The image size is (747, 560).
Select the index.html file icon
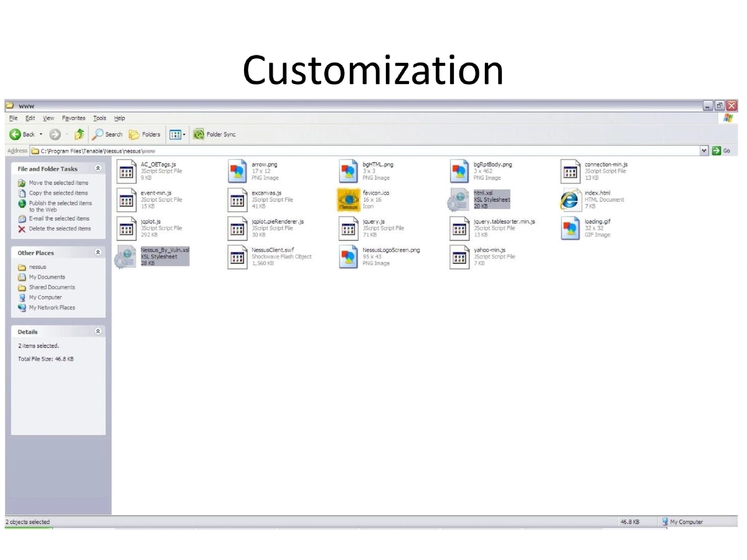point(570,200)
